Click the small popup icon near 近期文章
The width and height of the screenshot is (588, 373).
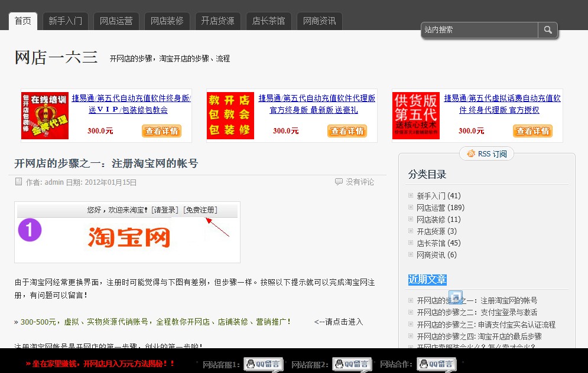click(x=456, y=297)
